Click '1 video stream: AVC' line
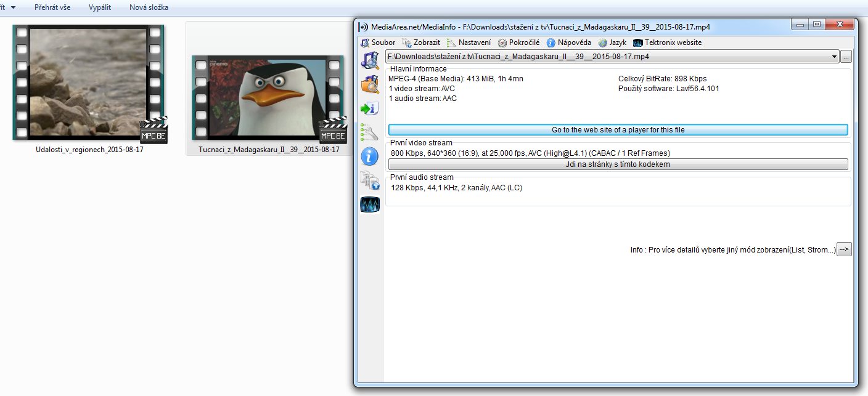The height and width of the screenshot is (396, 868). [422, 89]
